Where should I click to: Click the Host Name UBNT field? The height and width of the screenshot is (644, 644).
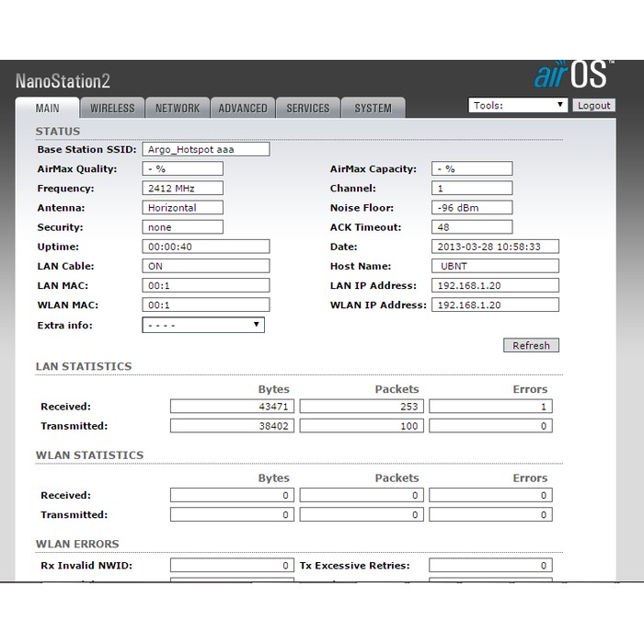tap(495, 266)
